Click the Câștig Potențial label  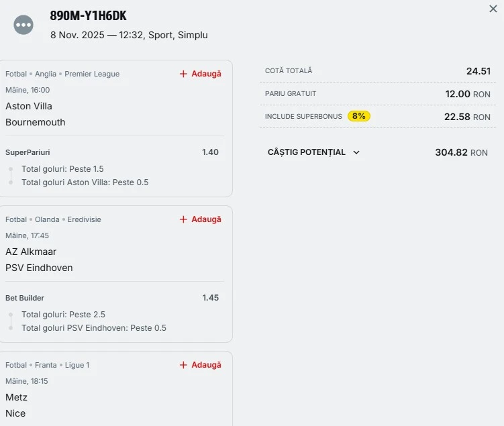click(307, 152)
